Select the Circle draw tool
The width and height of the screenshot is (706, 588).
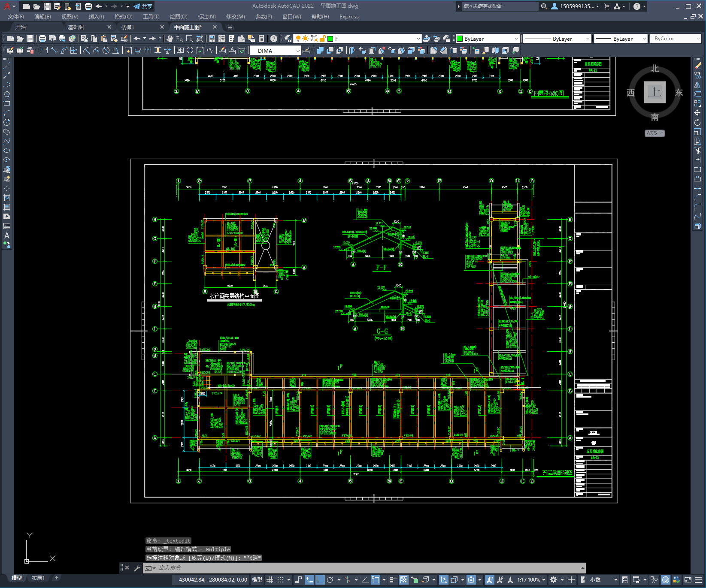click(7, 122)
